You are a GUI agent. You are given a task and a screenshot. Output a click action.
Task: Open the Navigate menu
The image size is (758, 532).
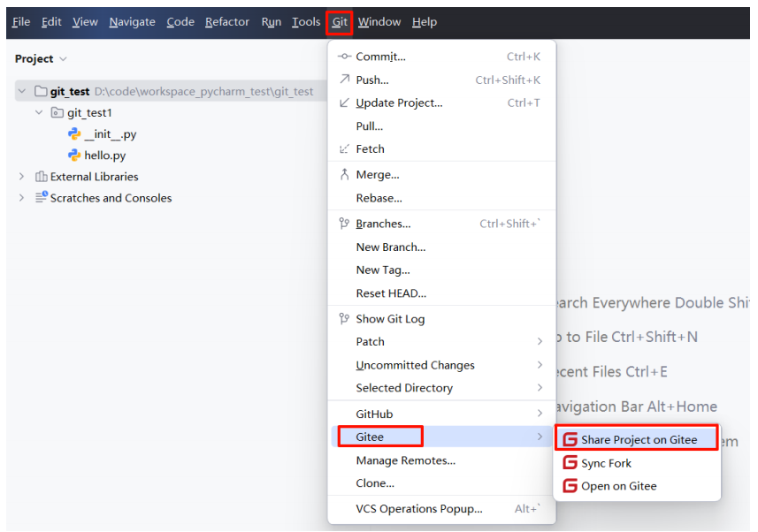pos(132,22)
